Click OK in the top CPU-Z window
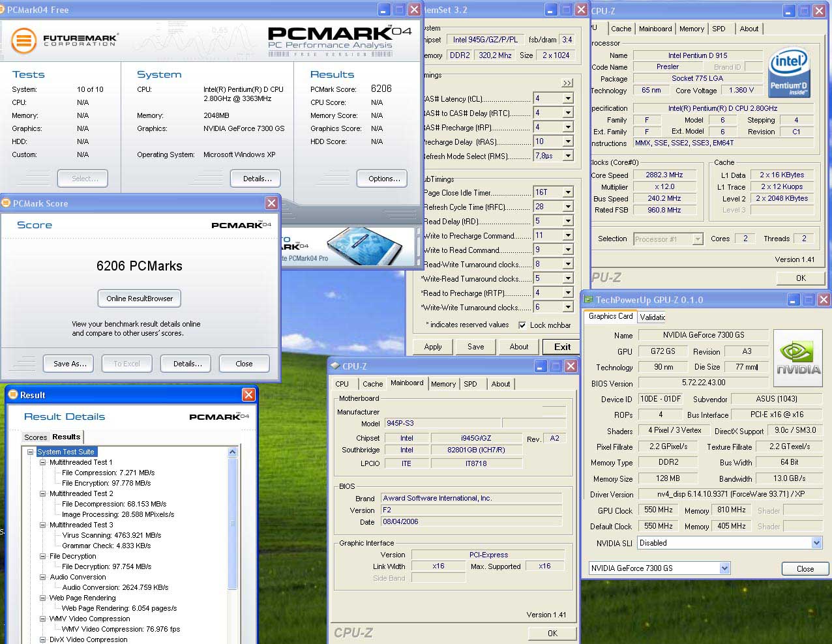This screenshot has height=644, width=832. [x=801, y=278]
